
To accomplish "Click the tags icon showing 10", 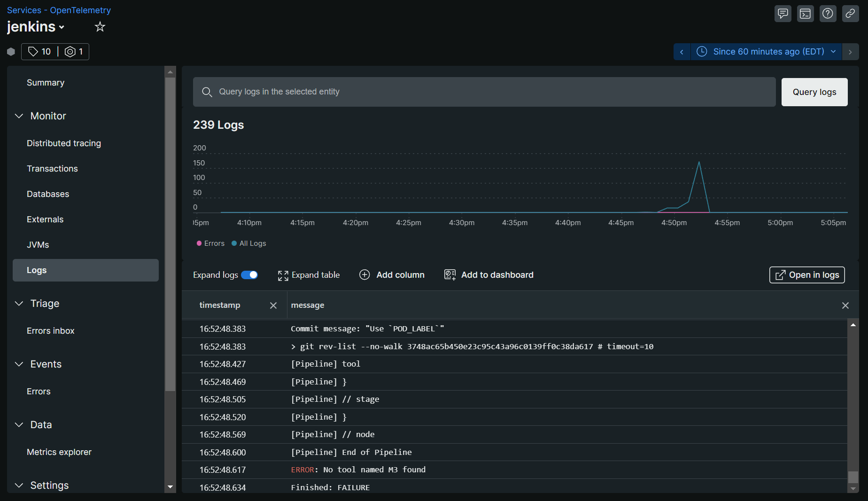I will (39, 52).
